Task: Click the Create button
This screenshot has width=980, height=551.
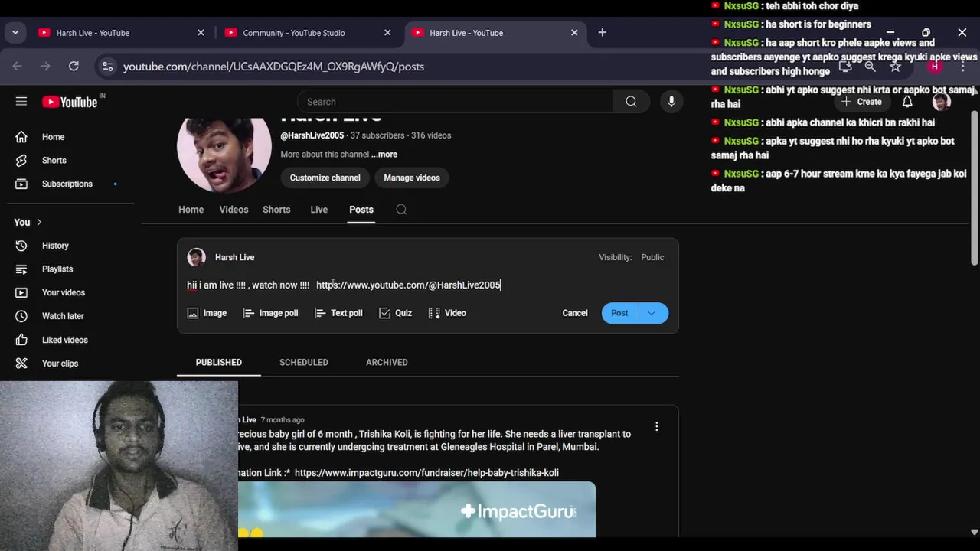Action: [x=862, y=102]
